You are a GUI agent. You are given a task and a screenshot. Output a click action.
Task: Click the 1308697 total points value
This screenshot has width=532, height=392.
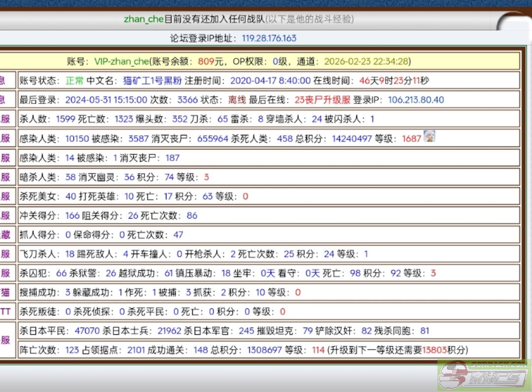click(273, 350)
